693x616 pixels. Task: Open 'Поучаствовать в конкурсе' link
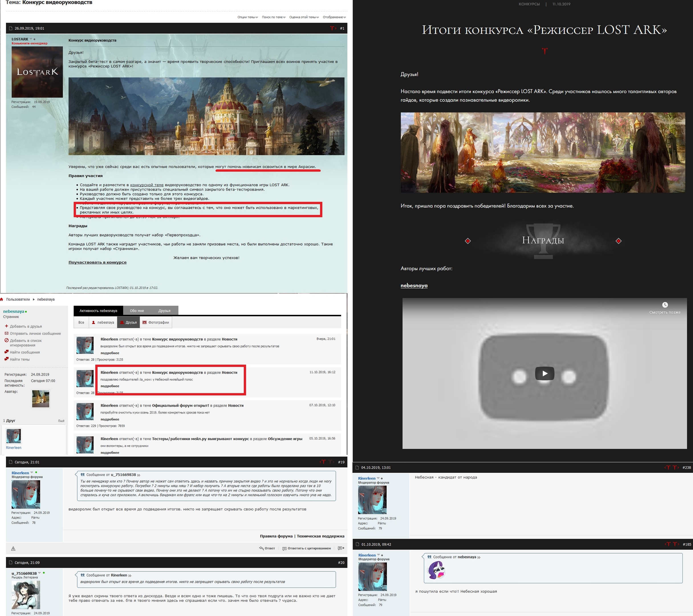[x=97, y=262]
